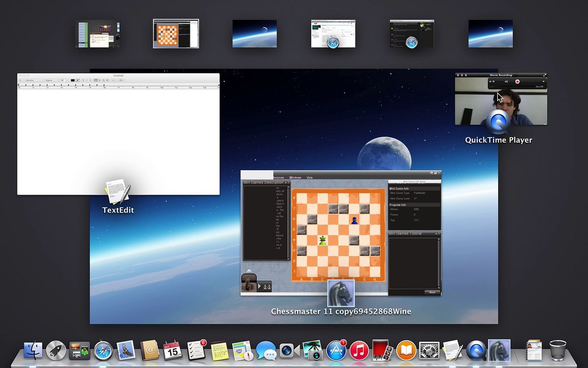Toggle bold formatting in TextEdit toolbar

coord(83,80)
